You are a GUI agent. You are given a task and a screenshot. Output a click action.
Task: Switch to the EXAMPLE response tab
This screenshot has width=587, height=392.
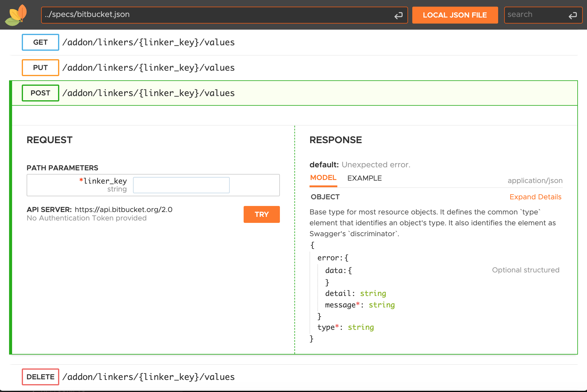click(x=364, y=178)
